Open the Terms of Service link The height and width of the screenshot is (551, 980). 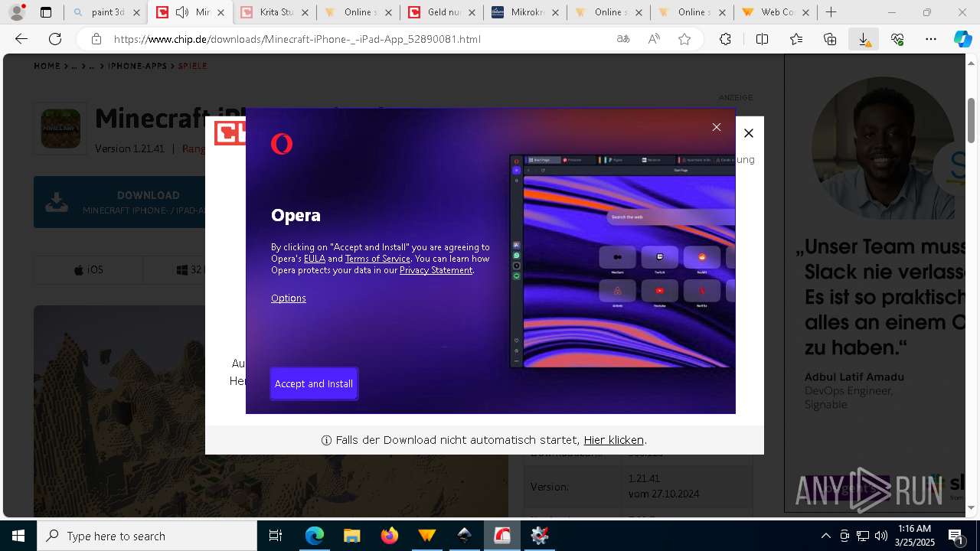pyautogui.click(x=377, y=259)
